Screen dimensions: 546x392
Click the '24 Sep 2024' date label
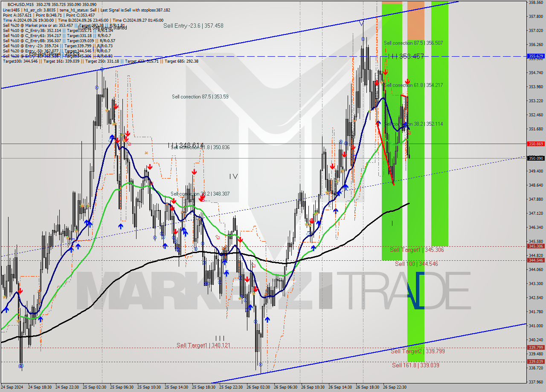point(12,387)
